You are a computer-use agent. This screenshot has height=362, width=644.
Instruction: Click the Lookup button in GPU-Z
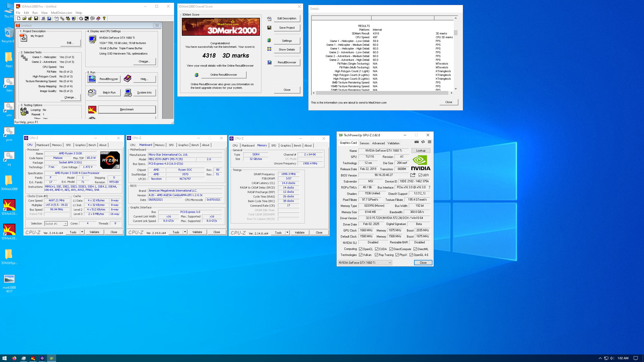(421, 151)
